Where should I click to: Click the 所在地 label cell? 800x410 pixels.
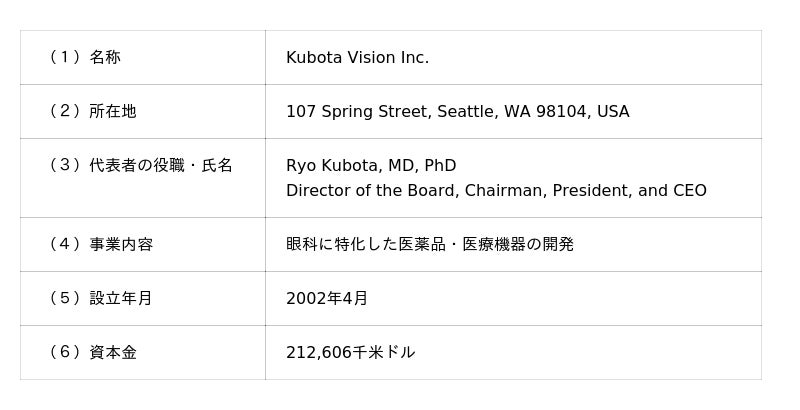[113, 112]
